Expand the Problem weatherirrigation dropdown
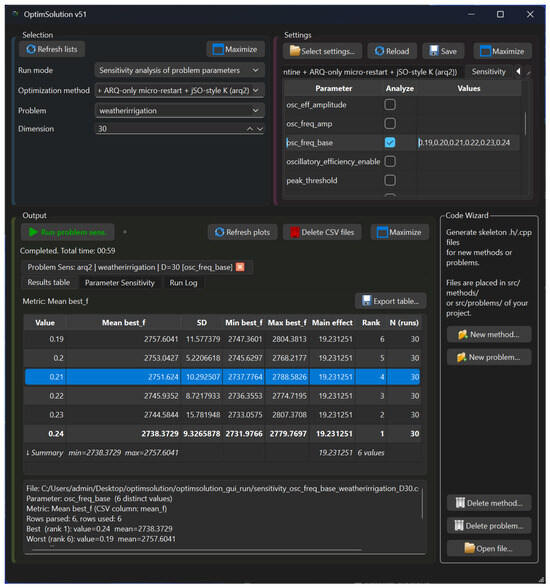Viewport: 550px width, 588px height. [180, 111]
